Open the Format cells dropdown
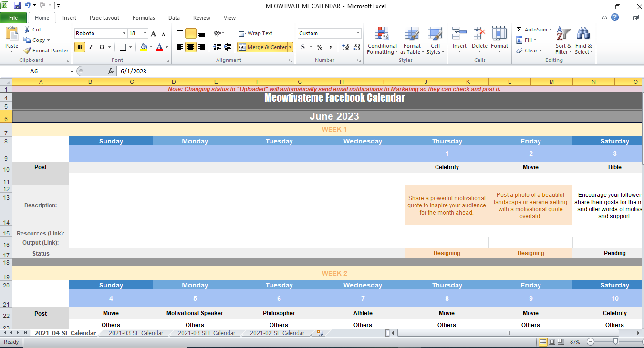This screenshot has width=644, height=348. pyautogui.click(x=499, y=41)
